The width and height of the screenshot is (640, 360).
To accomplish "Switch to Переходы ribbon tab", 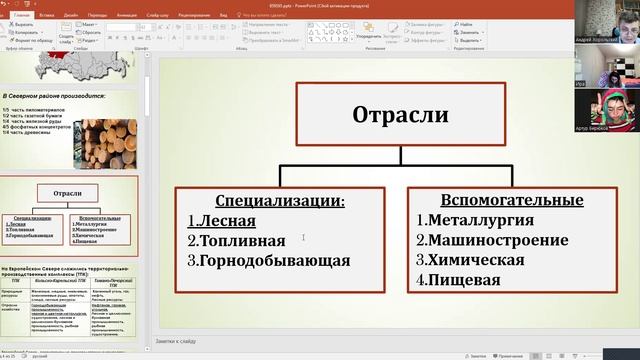I will [x=97, y=15].
